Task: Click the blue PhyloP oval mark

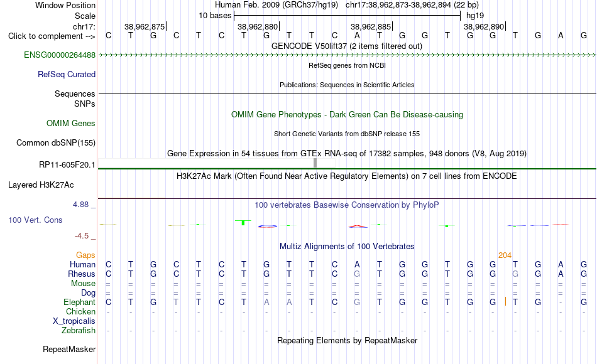Action: [268, 227]
